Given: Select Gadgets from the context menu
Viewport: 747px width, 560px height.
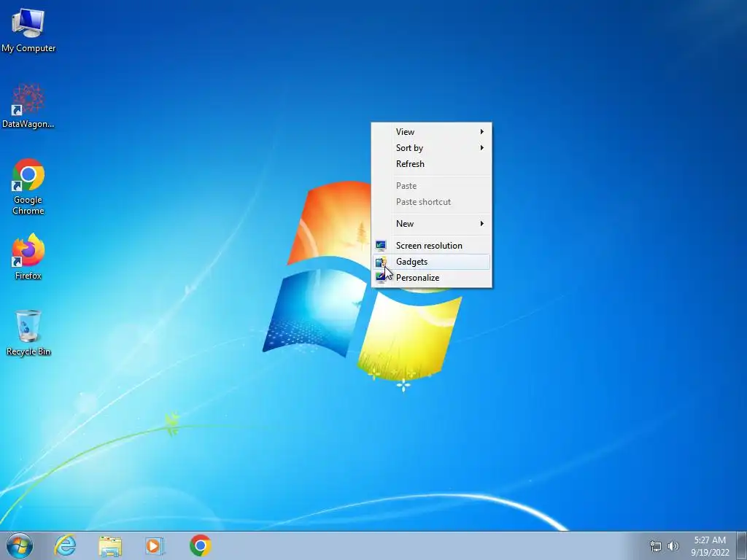Looking at the screenshot, I should [432, 262].
